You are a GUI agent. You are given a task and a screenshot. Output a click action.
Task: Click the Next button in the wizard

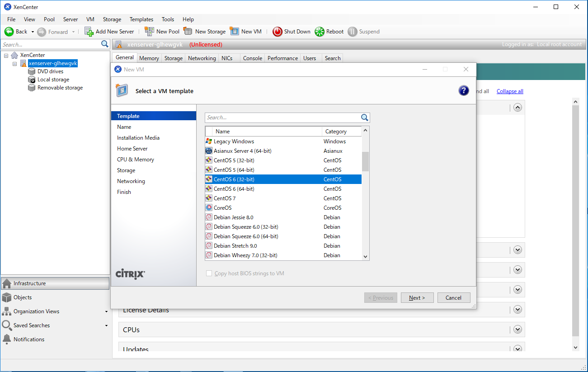pos(417,298)
